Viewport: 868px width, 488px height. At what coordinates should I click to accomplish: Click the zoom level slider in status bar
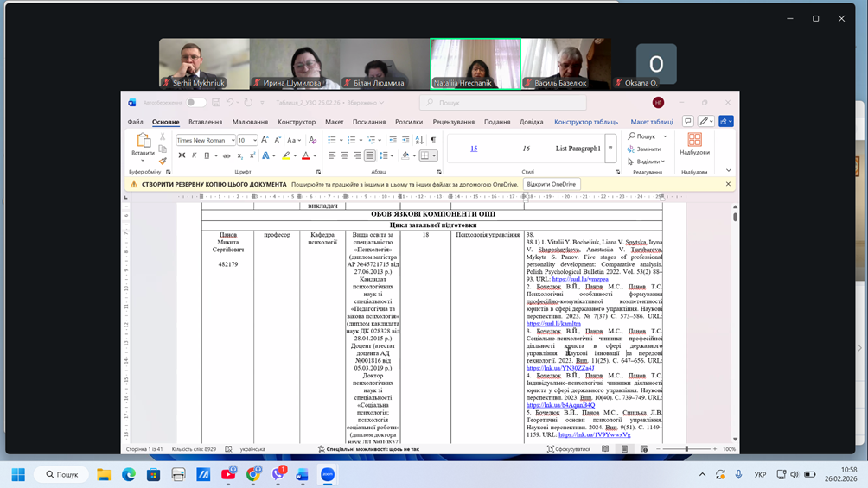[687, 449]
